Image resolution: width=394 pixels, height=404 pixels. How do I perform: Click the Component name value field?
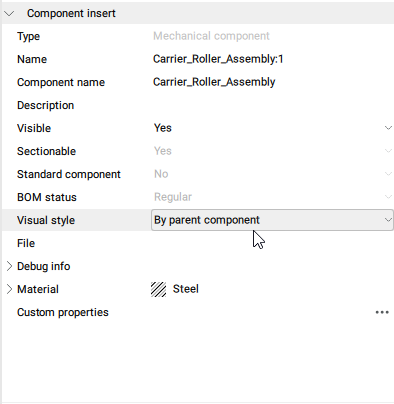point(272,82)
